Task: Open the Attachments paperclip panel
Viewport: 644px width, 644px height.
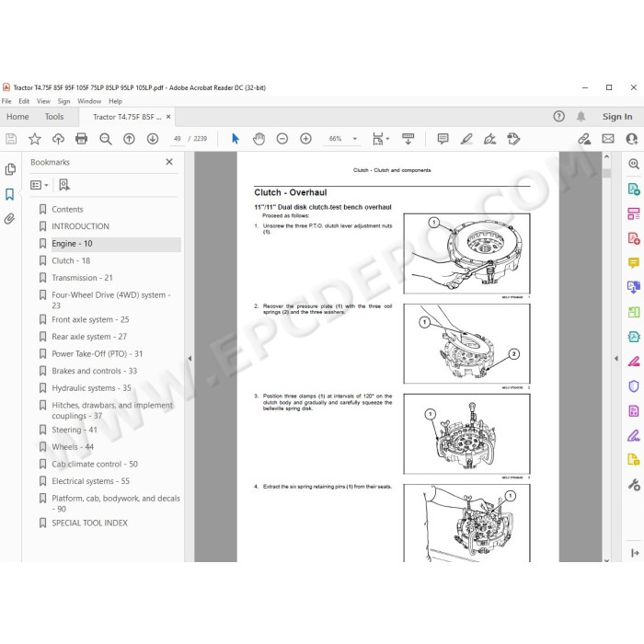Action: click(10, 219)
